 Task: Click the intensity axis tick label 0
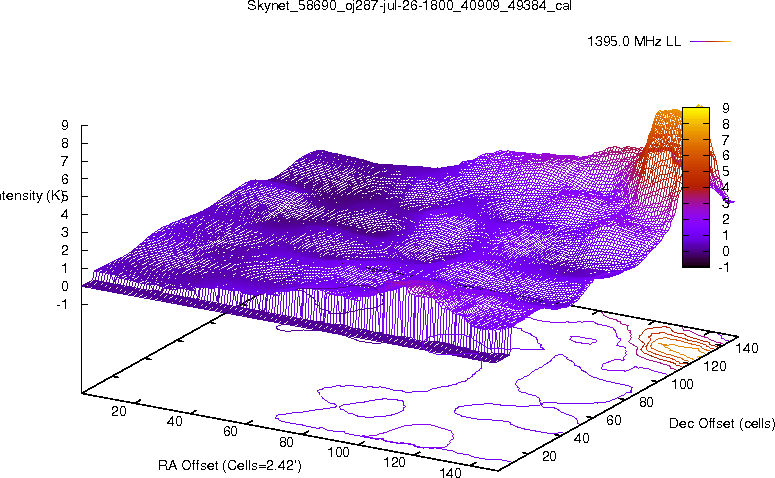point(65,286)
